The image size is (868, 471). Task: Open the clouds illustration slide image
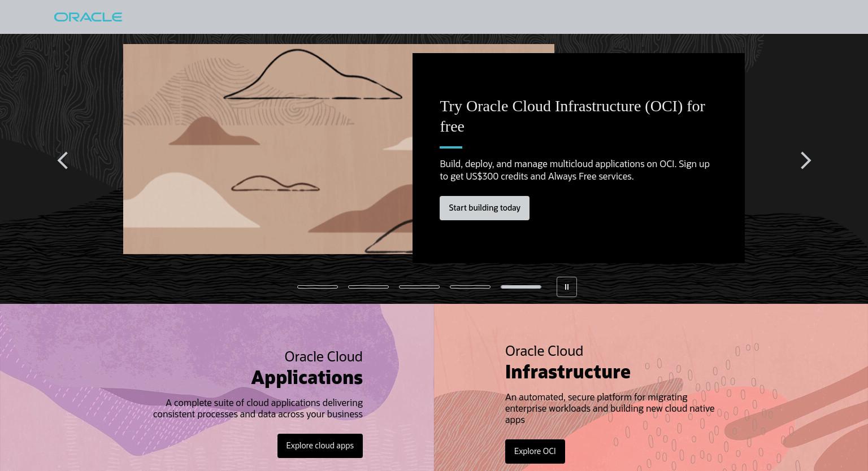[x=268, y=149]
